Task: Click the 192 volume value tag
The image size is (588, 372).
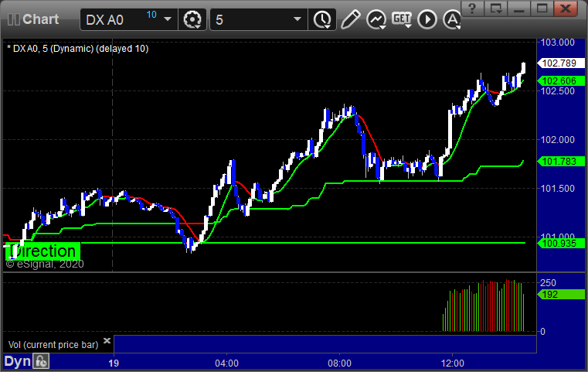Action: (561, 295)
